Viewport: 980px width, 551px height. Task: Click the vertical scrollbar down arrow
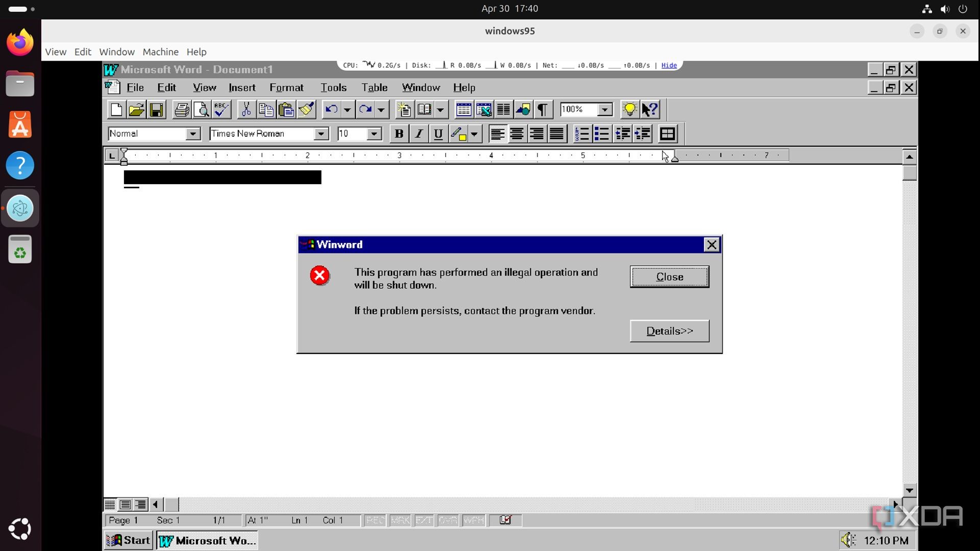tap(909, 490)
